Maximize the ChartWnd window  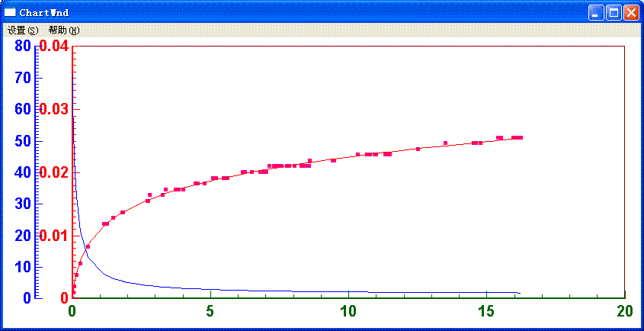[614, 13]
